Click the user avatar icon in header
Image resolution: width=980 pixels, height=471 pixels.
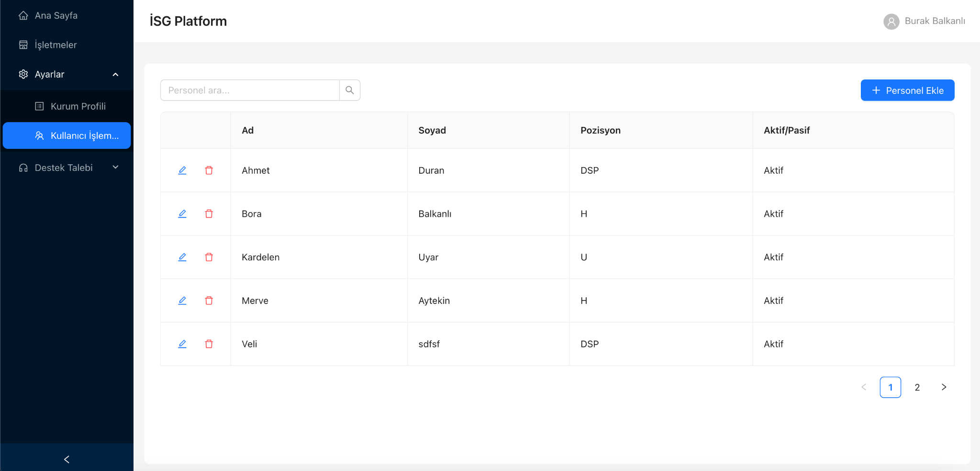[x=891, y=22]
